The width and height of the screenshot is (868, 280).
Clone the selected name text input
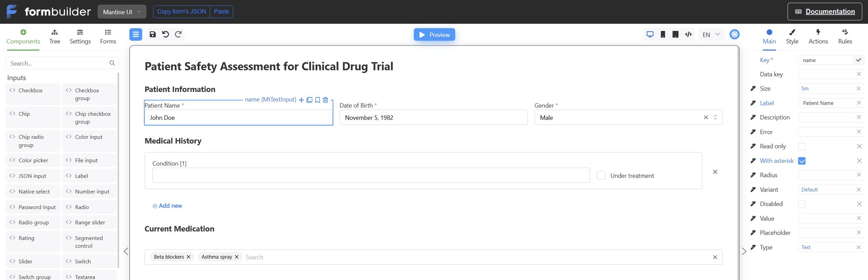click(x=310, y=100)
